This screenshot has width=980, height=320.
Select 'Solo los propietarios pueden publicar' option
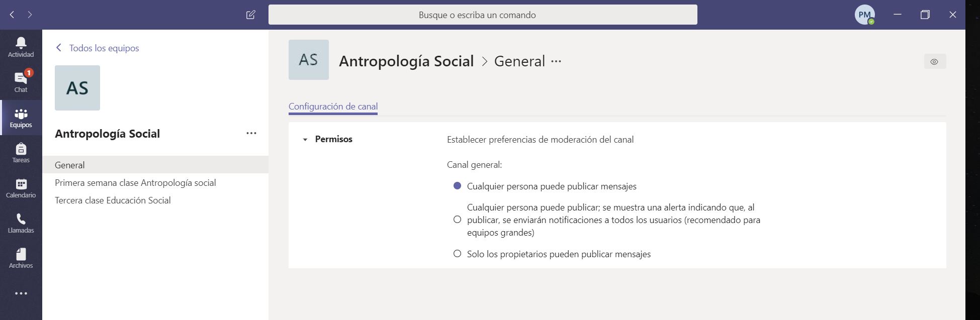457,254
